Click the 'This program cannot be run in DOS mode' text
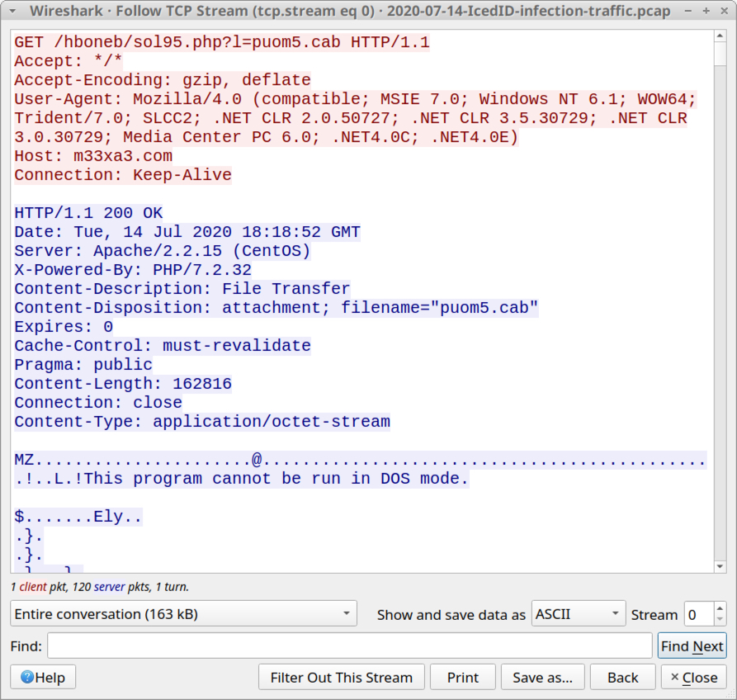The image size is (737, 700). pos(276,479)
